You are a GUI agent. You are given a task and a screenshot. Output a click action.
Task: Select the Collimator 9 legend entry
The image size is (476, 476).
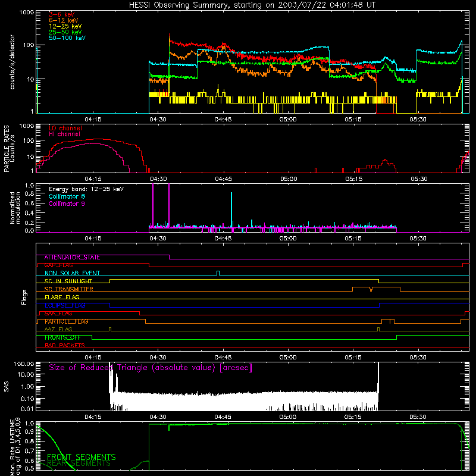pos(67,203)
